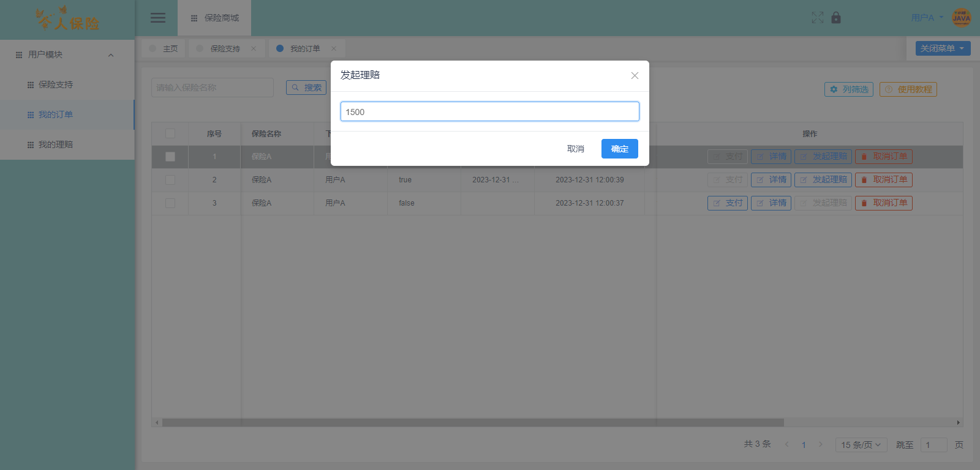Screen dimensions: 980x470
Task: Close the 发起理赔 dialog with X
Action: click(x=635, y=76)
